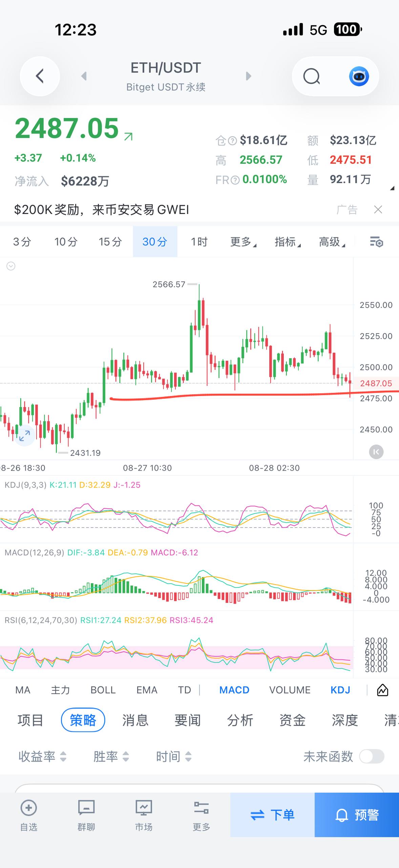
Task: Open the indicator chart icon after KDJ
Action: [x=383, y=690]
